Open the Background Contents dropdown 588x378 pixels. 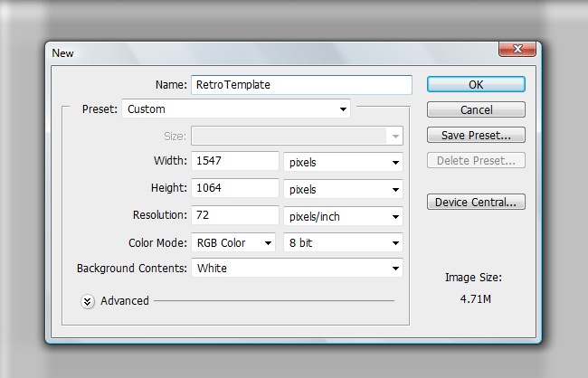click(x=296, y=269)
